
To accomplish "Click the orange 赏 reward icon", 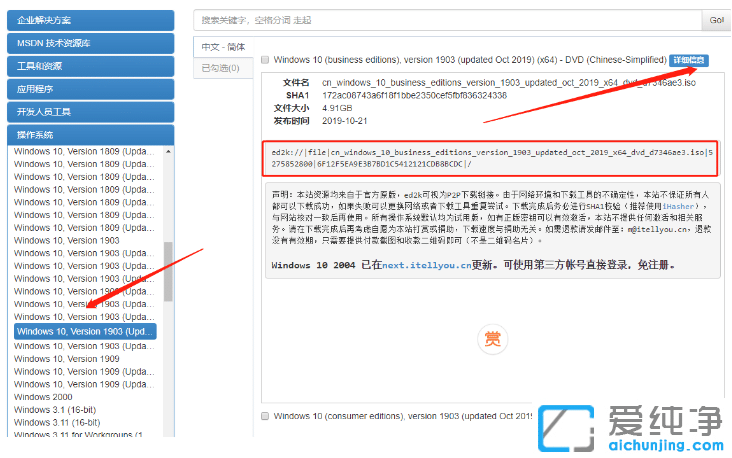I will pyautogui.click(x=491, y=337).
